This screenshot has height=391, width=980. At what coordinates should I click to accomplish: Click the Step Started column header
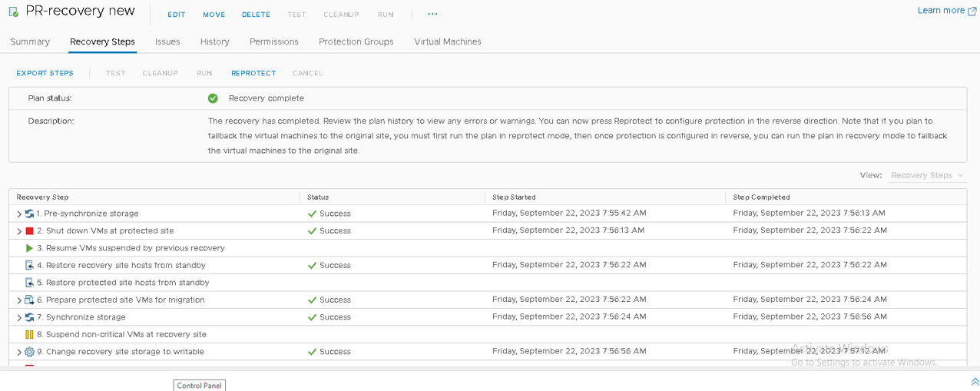514,197
